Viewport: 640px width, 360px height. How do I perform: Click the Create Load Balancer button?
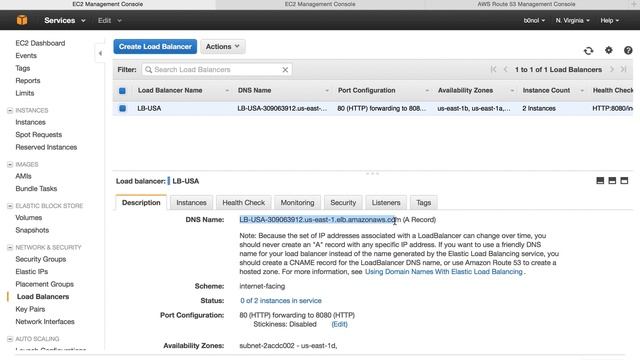point(155,47)
